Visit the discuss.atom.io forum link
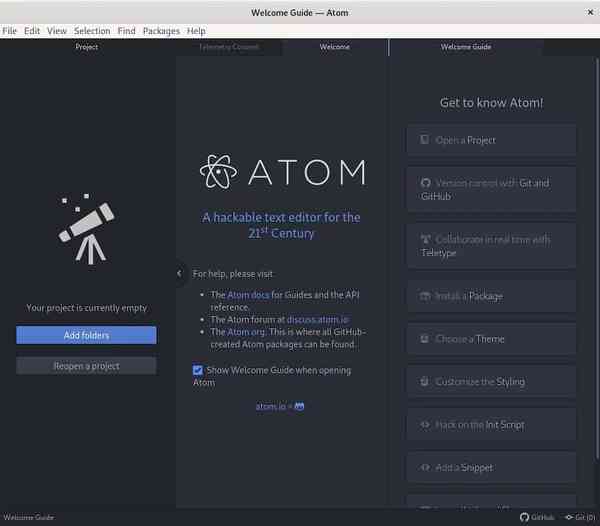The width and height of the screenshot is (600, 526). (x=318, y=319)
